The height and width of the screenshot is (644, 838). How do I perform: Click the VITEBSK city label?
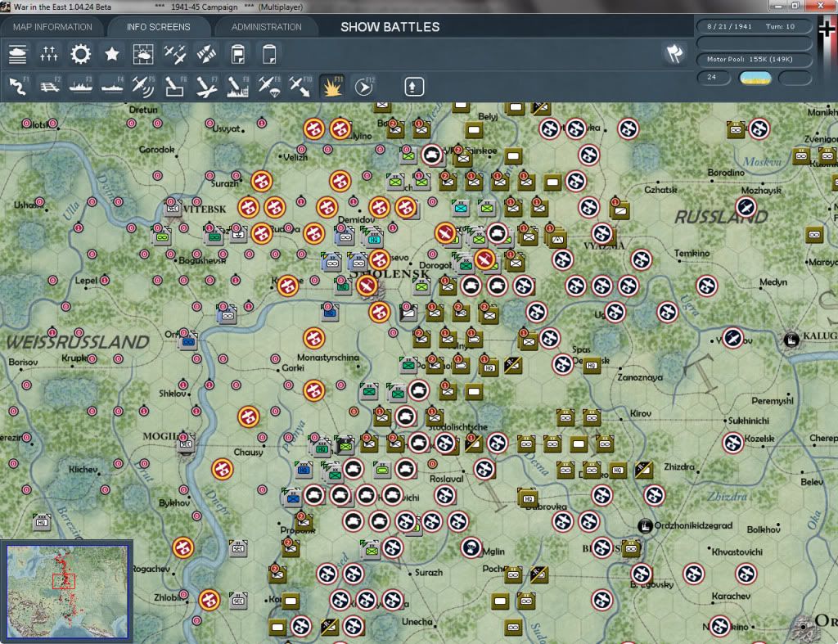[204, 209]
